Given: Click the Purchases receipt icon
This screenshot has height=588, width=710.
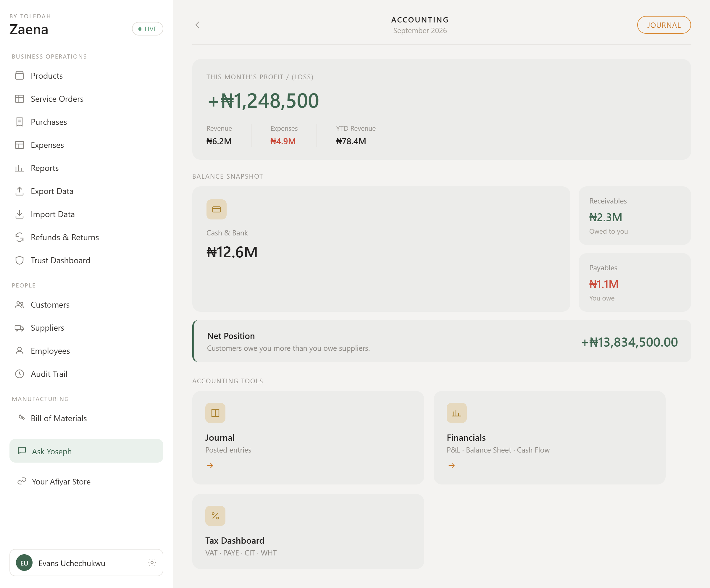Looking at the screenshot, I should [20, 122].
